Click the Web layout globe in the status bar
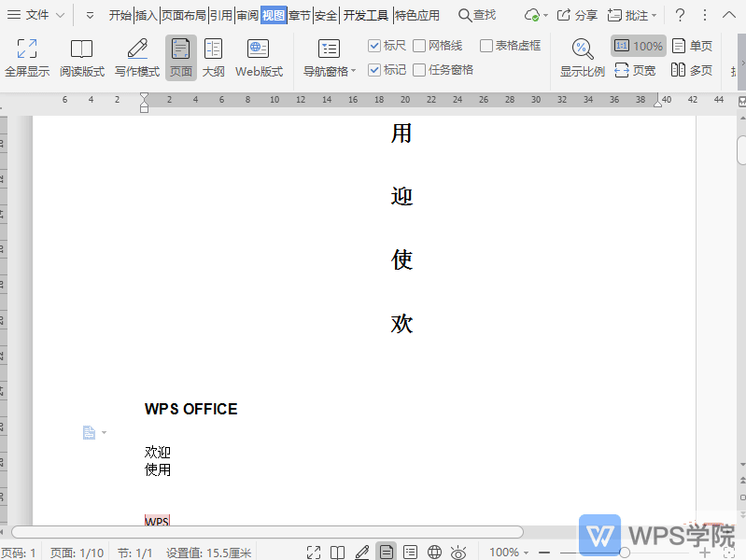 tap(434, 553)
